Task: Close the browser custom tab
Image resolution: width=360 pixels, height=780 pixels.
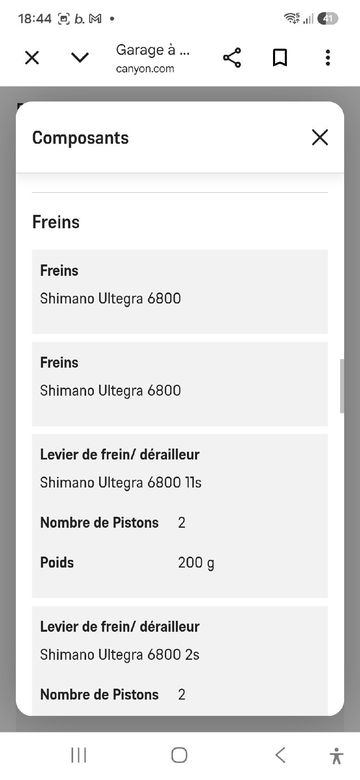Action: [32, 58]
